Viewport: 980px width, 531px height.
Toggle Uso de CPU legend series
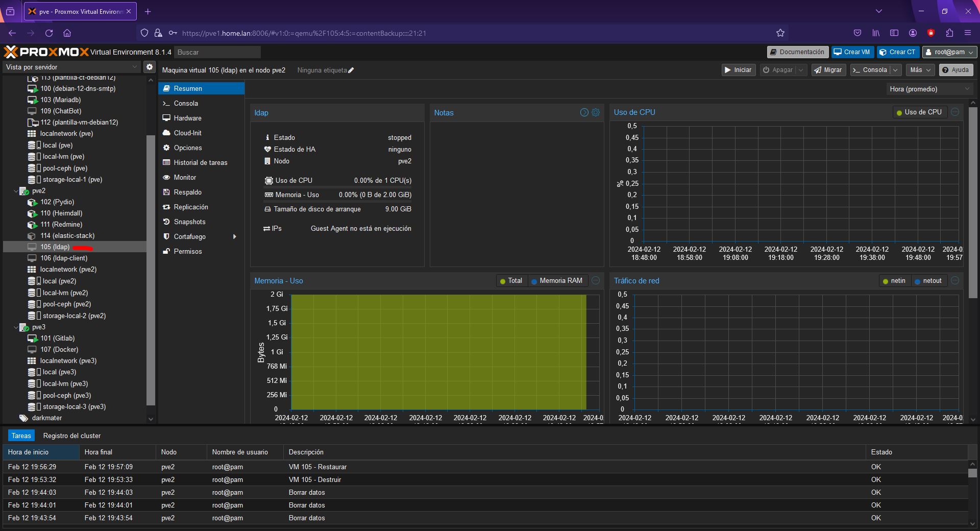click(x=919, y=112)
